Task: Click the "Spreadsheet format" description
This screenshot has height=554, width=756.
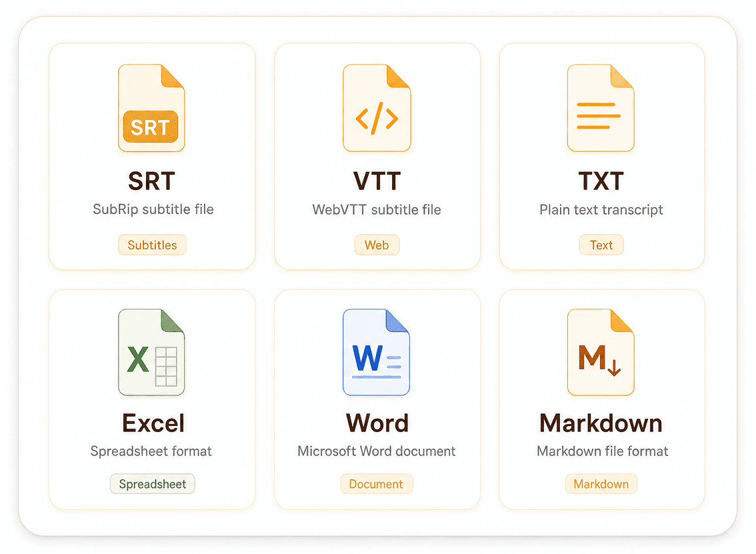Action: click(x=151, y=451)
